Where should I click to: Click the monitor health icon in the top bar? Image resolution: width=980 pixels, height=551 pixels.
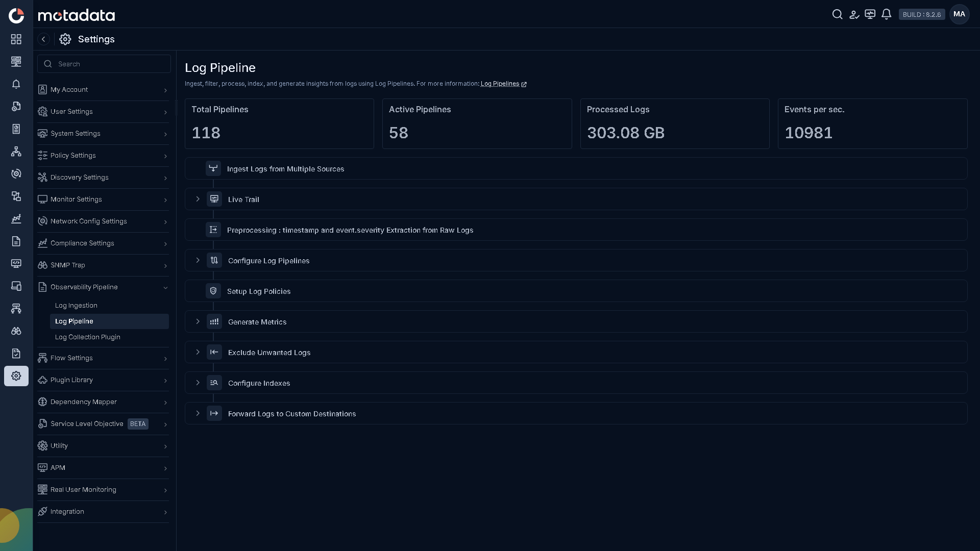point(870,14)
